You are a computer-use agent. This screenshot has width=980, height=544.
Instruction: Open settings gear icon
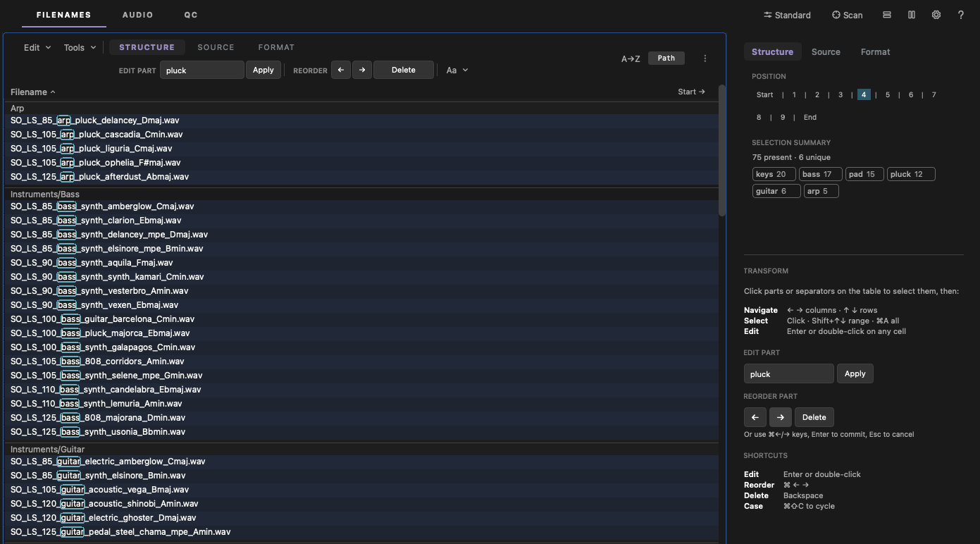tap(936, 15)
